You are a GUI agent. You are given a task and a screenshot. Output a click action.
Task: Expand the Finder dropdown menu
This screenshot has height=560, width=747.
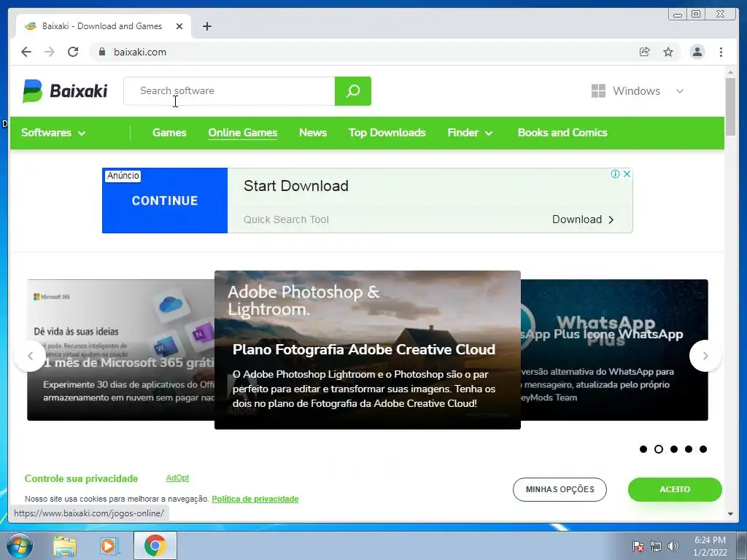pyautogui.click(x=470, y=133)
